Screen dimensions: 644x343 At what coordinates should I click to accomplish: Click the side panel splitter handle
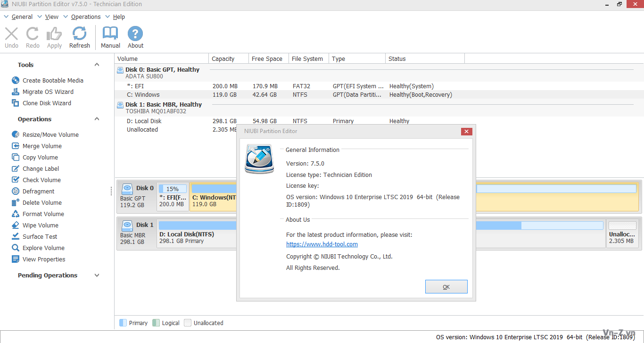[111, 191]
